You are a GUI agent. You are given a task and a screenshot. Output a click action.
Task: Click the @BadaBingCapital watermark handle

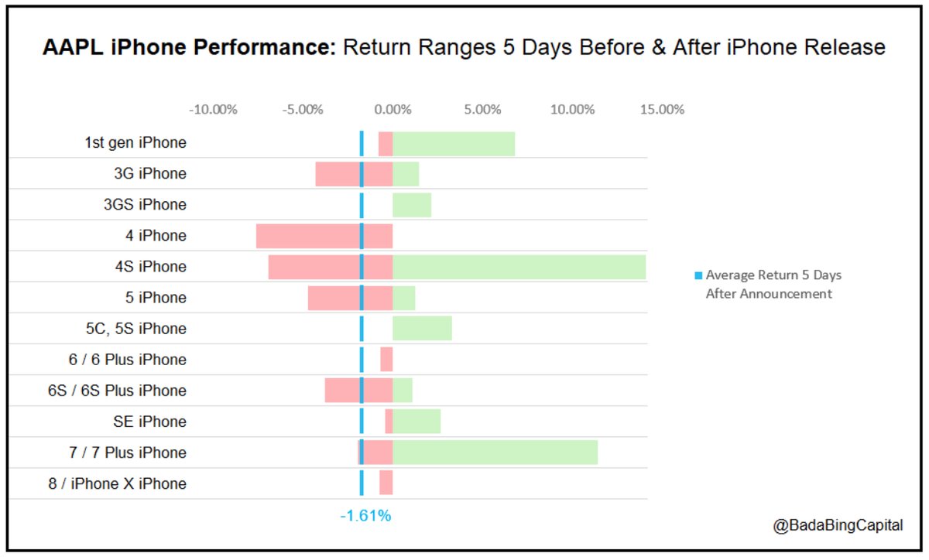pyautogui.click(x=838, y=525)
